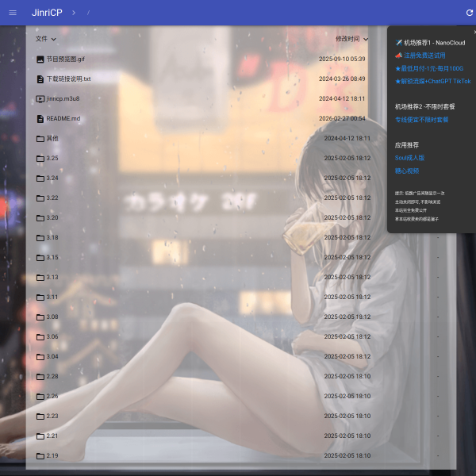
Task: Open the 3.06 folder
Action: coord(52,336)
